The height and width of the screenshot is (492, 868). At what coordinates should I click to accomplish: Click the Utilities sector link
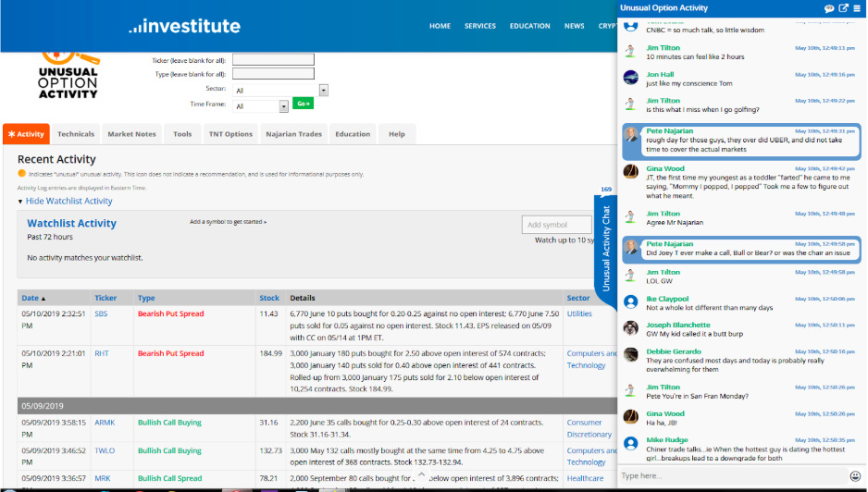coord(579,314)
